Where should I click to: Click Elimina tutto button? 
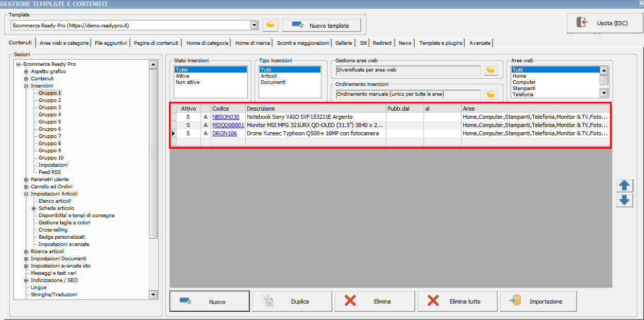pos(457,301)
